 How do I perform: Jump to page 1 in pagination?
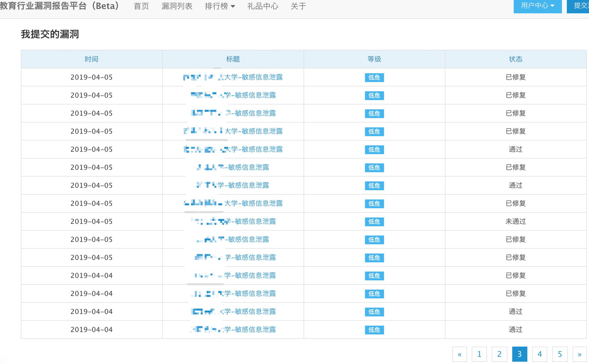point(479,354)
